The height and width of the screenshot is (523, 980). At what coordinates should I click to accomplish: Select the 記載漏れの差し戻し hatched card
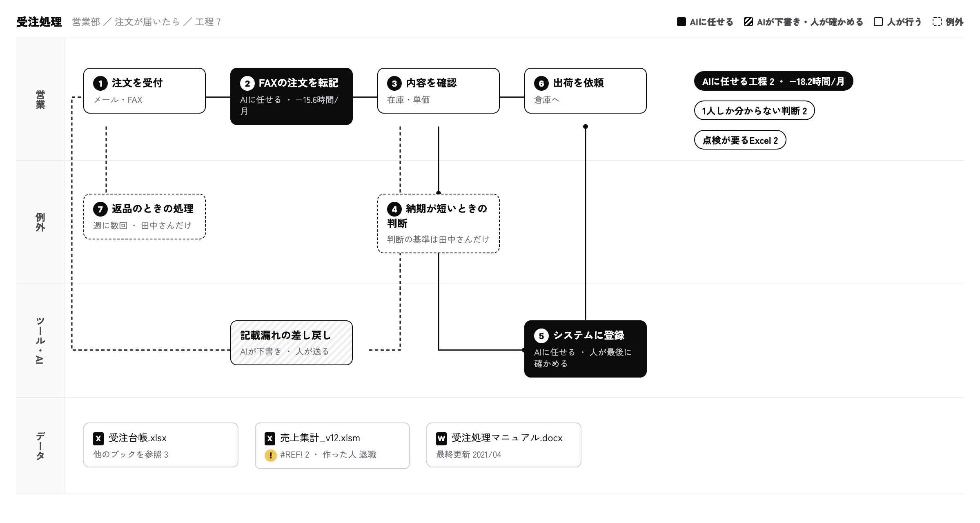point(292,343)
